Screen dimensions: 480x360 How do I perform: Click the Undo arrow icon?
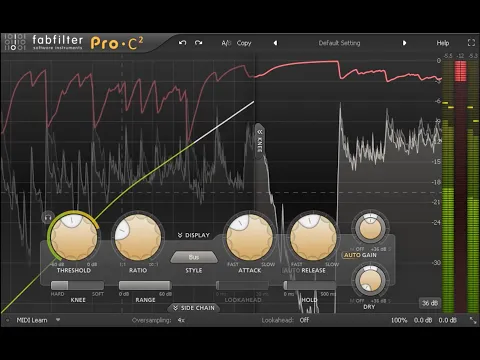point(182,43)
